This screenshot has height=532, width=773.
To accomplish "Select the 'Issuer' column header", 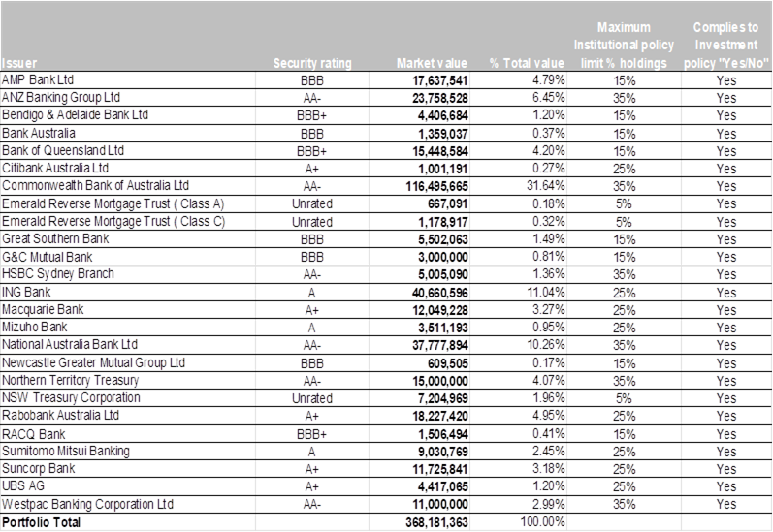I will coord(19,63).
